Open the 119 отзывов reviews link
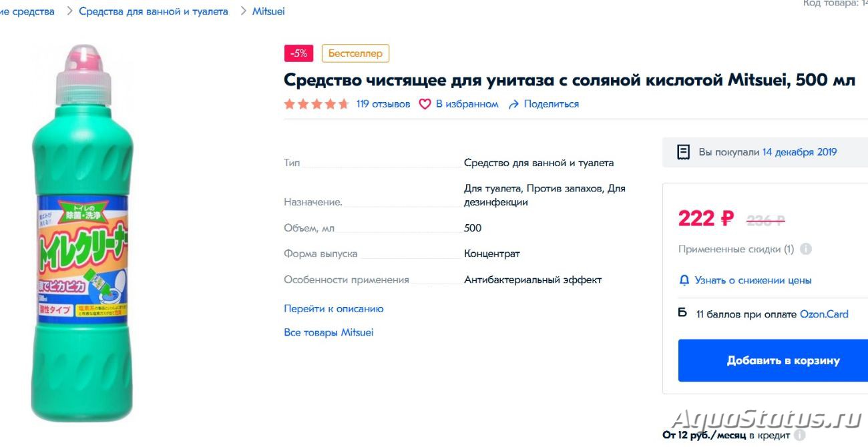 point(383,104)
